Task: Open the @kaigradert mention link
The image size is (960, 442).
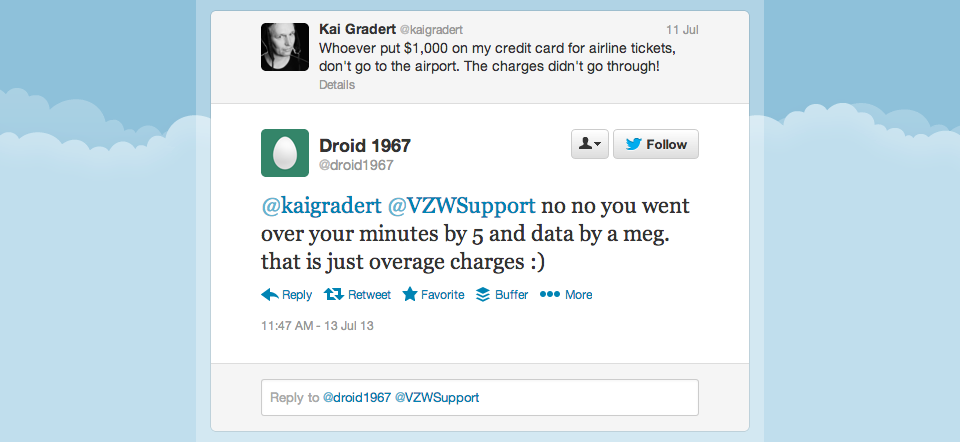Action: 321,206
